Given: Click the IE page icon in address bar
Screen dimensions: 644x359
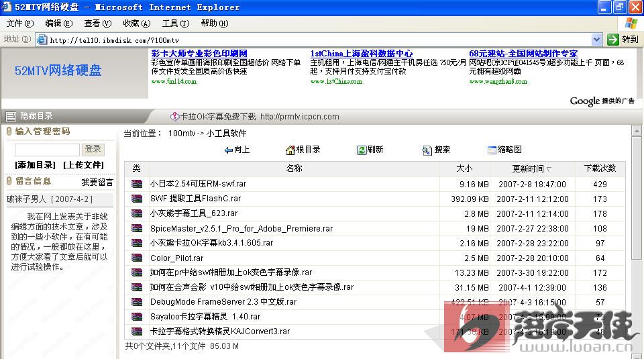Looking at the screenshot, I should [x=42, y=40].
